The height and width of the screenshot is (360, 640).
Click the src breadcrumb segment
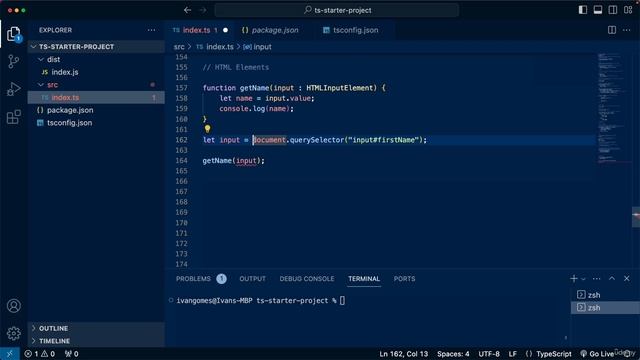click(x=179, y=47)
